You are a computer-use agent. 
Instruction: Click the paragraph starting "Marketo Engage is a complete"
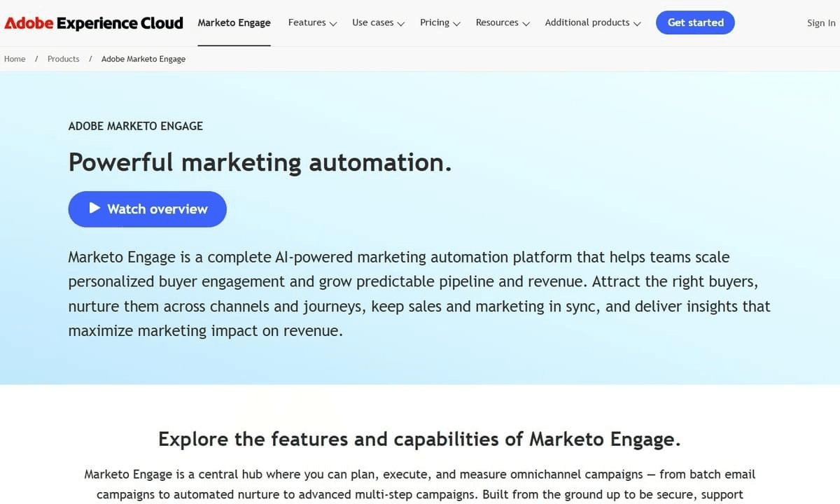[x=419, y=294]
